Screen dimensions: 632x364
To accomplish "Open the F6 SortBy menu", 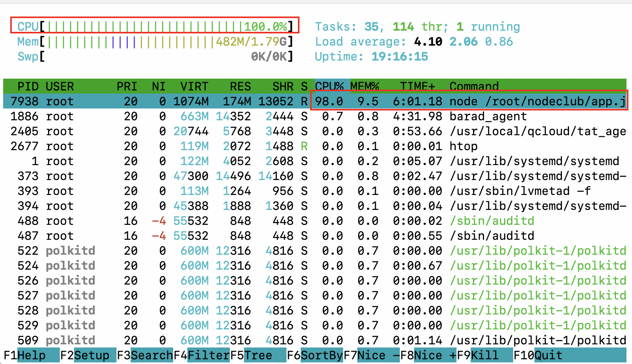I will (315, 355).
